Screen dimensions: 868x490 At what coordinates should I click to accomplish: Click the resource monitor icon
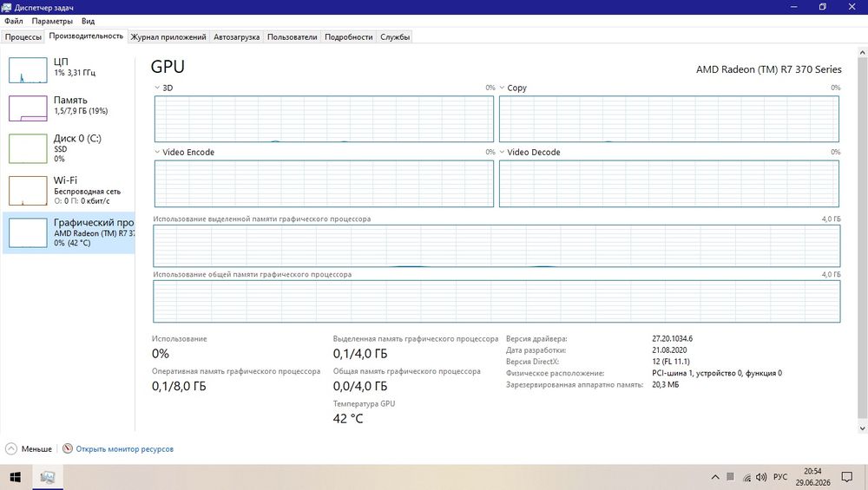click(x=68, y=448)
